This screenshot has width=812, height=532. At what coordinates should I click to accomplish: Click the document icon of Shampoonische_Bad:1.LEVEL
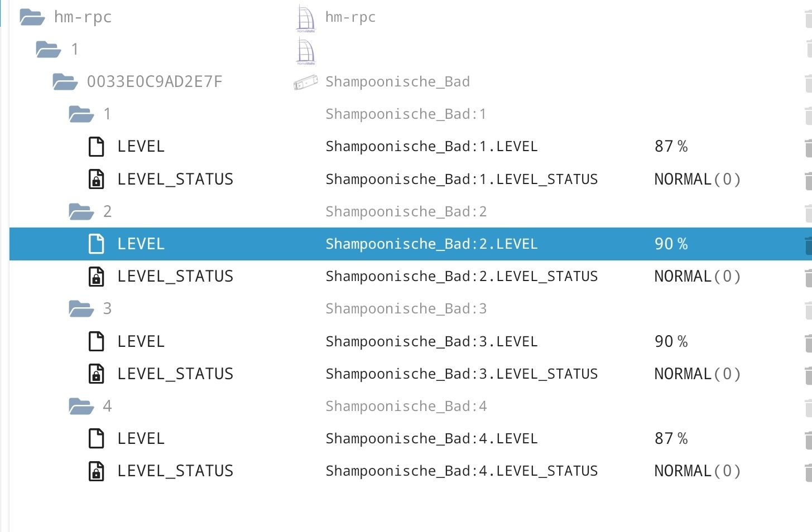[x=96, y=146]
